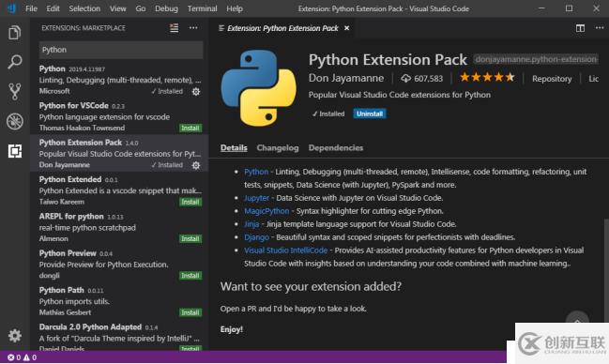Open the Selection menu
The height and width of the screenshot is (364, 609).
point(84,8)
